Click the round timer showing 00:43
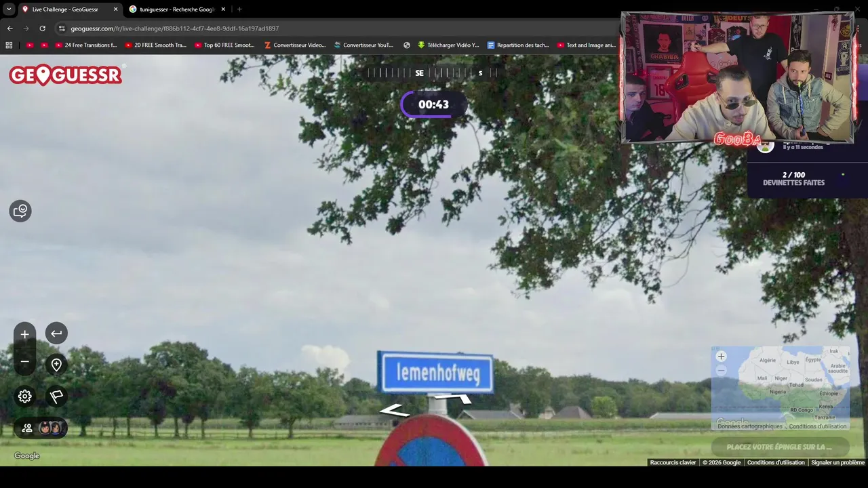 [x=433, y=104]
